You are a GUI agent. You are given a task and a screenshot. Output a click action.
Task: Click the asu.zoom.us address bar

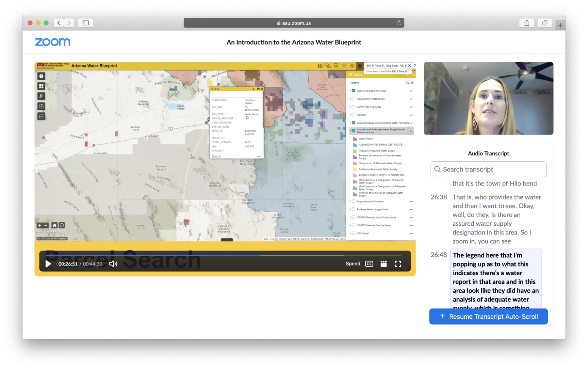tap(294, 23)
